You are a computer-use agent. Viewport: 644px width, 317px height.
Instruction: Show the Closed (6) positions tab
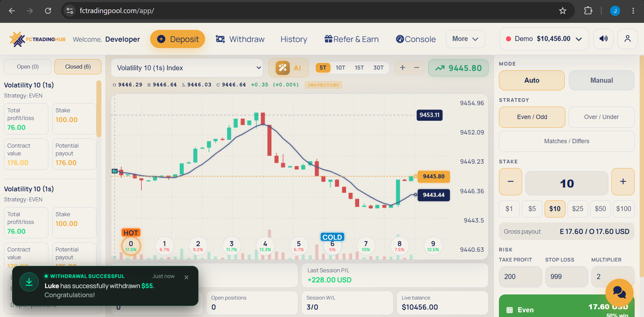[78, 67]
